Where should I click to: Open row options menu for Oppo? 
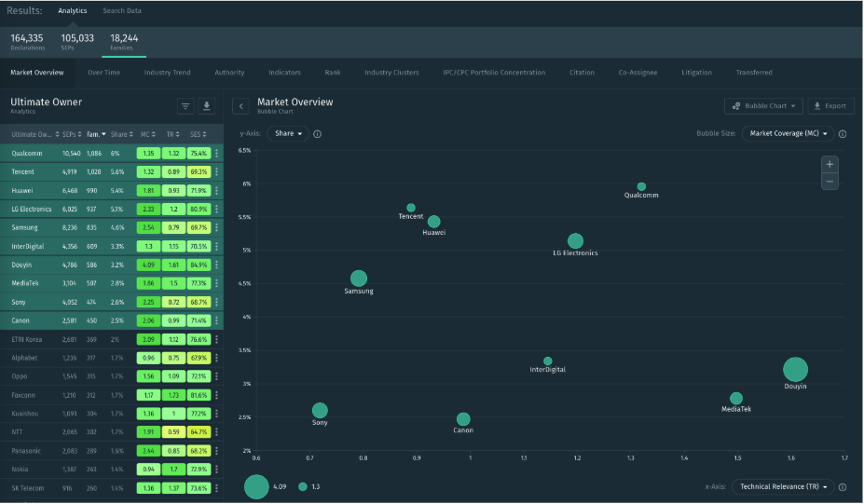point(216,376)
